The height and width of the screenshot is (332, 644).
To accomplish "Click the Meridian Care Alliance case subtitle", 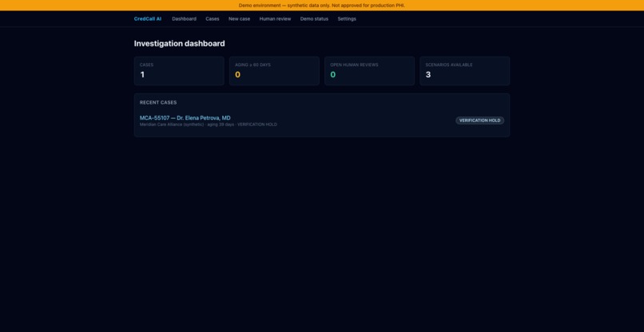I will tap(209, 125).
